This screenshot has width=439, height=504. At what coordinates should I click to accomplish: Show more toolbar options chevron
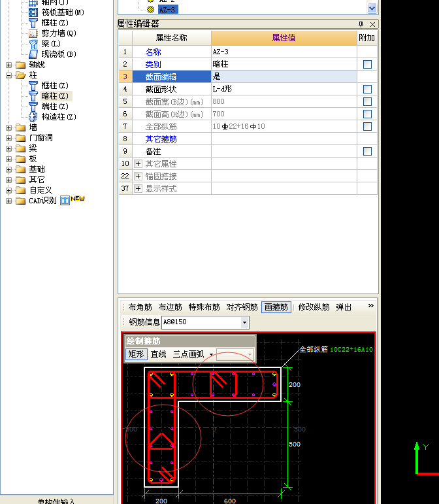click(371, 305)
